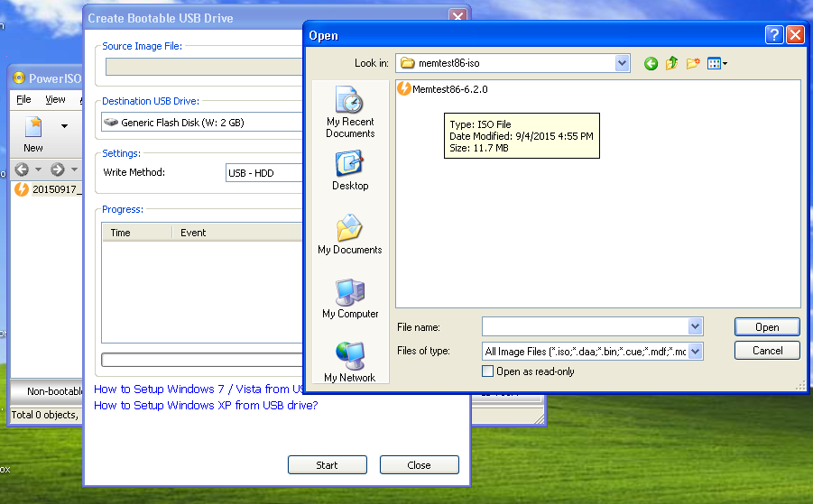Click PowerISO title bar app icon
Image resolution: width=813 pixels, height=504 pixels.
pos(19,78)
